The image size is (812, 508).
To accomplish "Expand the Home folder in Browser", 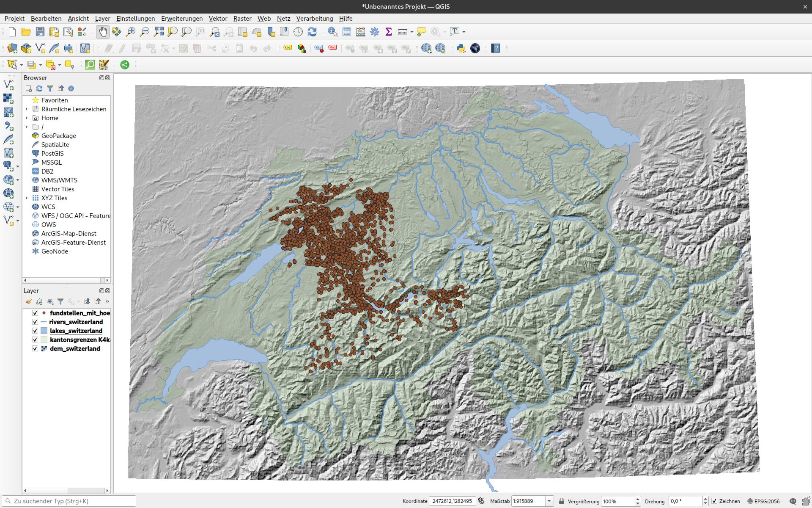I will click(x=27, y=118).
